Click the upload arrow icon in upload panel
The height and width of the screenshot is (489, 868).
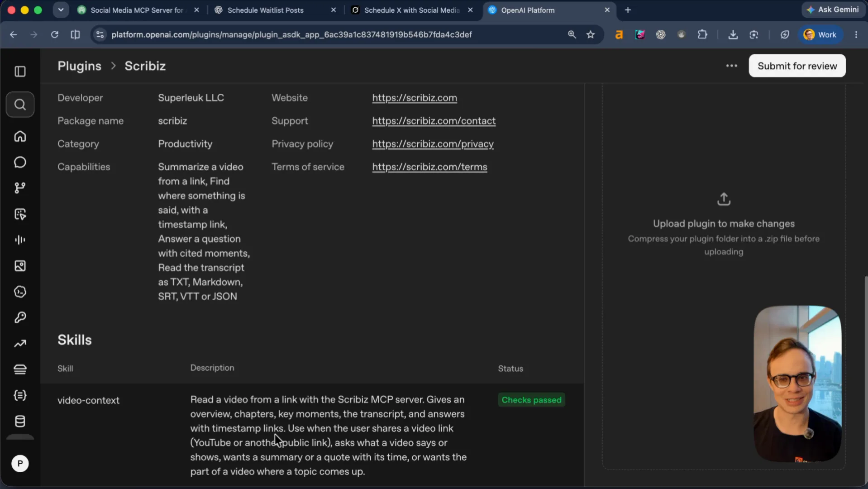click(724, 199)
